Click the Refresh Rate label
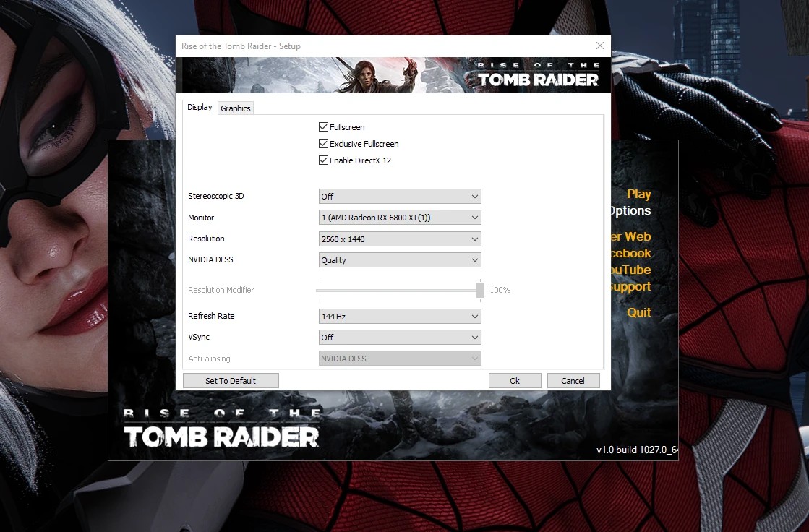The image size is (809, 532). (211, 316)
